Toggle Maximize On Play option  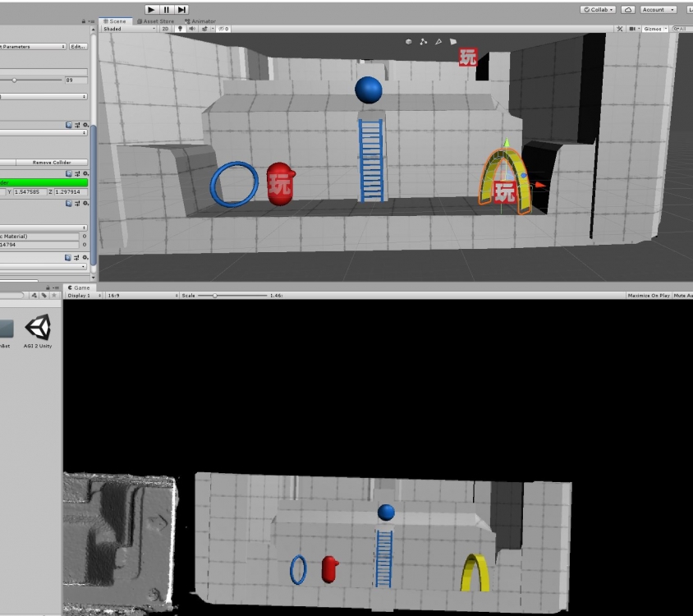coord(648,295)
